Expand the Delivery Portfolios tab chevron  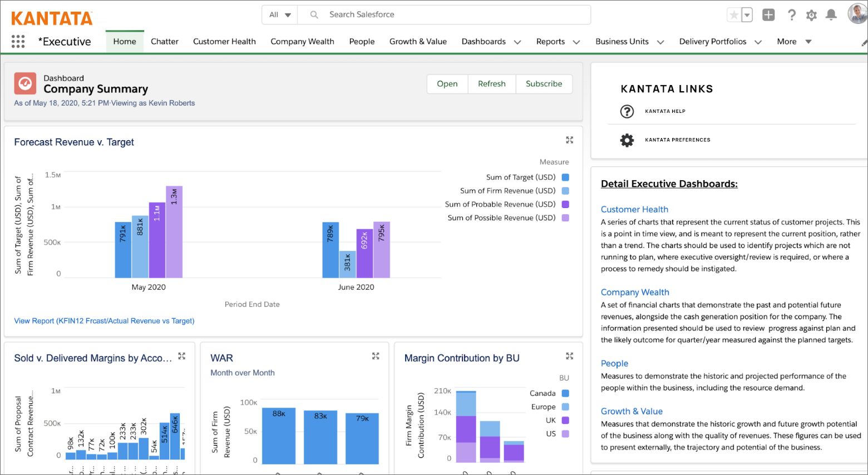point(758,42)
